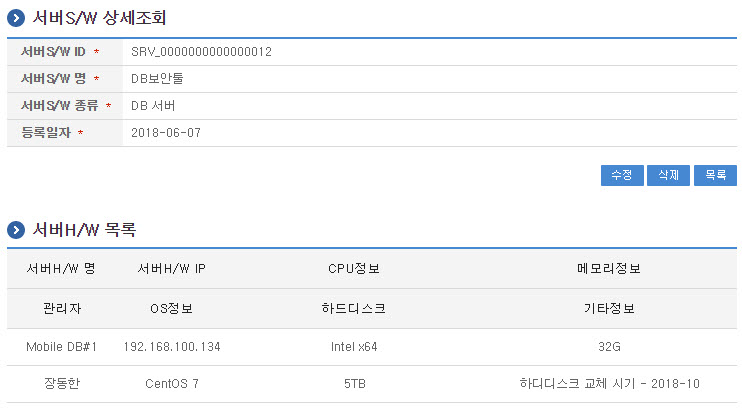Open the Mobile DB#1 hardware row
This screenshot has height=409, width=742.
tap(61, 347)
